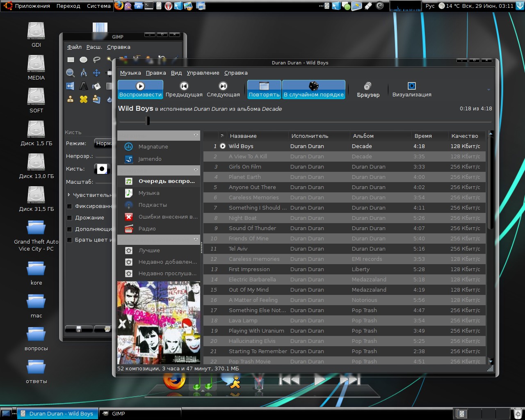Start playback with the Воспроизвести button
Image resolution: width=525 pixels, height=420 pixels.
140,89
